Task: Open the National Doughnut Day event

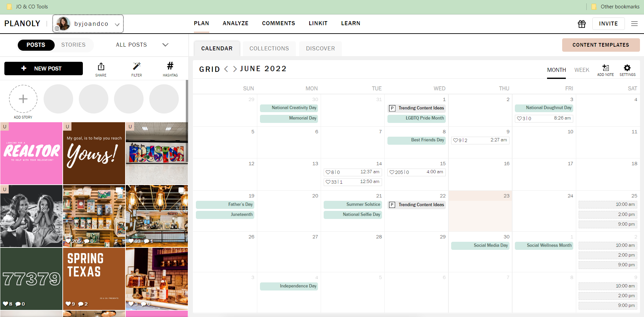Action: click(544, 108)
